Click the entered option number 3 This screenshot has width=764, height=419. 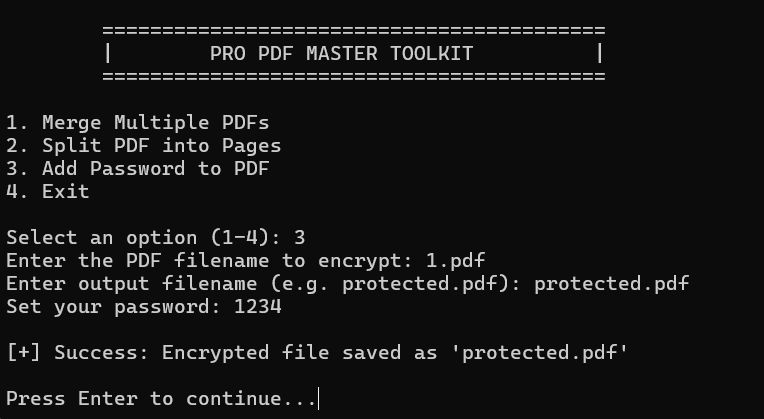[x=300, y=238]
